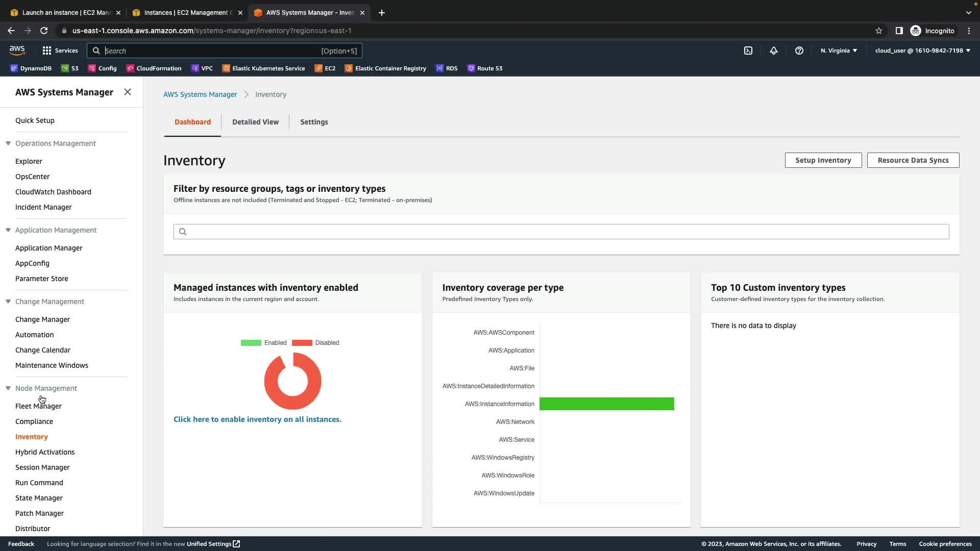Click the Services grid menu icon
980x551 pixels.
pyautogui.click(x=47, y=51)
